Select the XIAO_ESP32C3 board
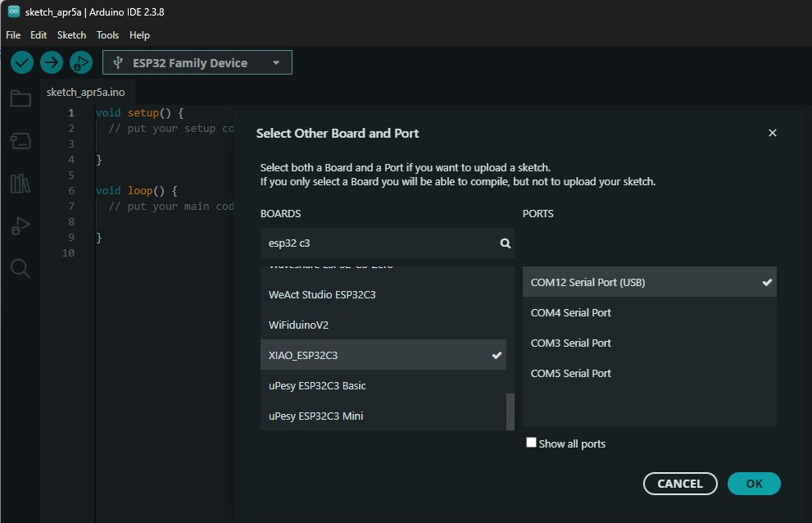The image size is (812, 523). [x=383, y=355]
